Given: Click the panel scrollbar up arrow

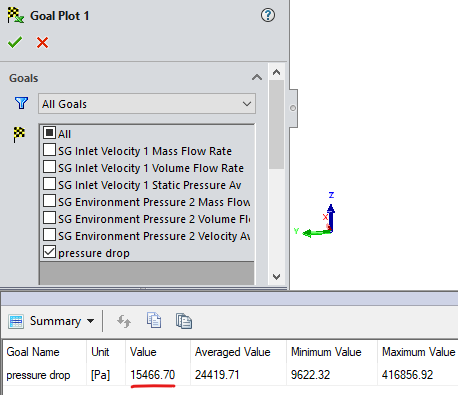Looking at the screenshot, I should click(x=276, y=72).
